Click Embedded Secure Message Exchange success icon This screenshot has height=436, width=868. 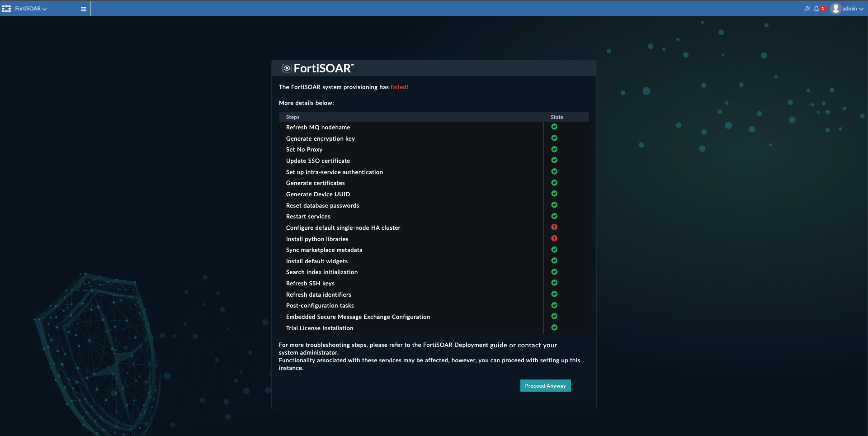[x=554, y=317]
